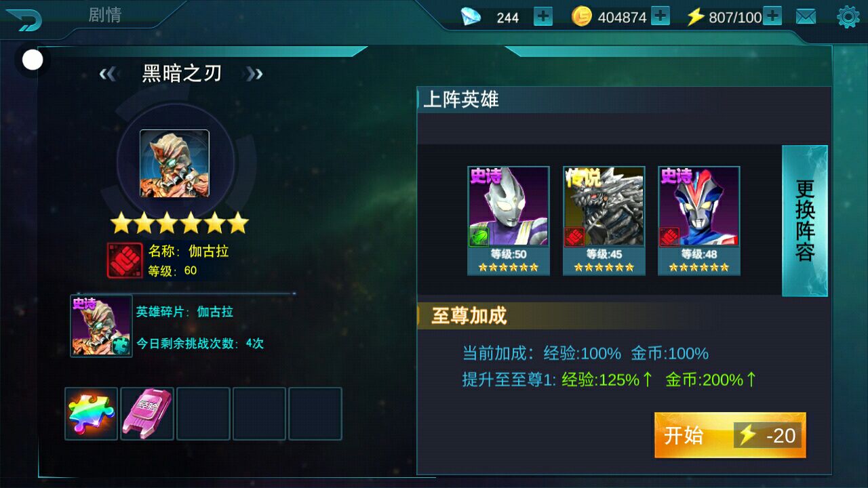Select the 剧情 story tab
The image size is (868, 488).
(105, 15)
